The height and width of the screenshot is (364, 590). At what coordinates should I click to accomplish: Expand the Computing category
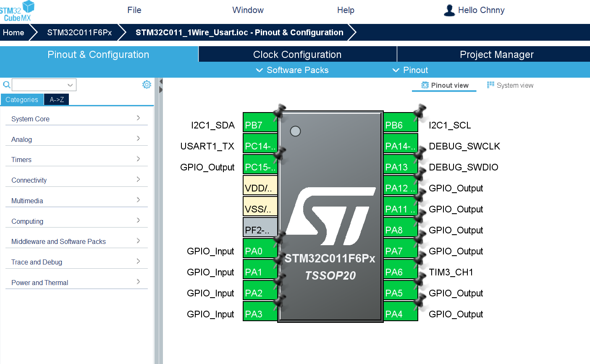76,221
